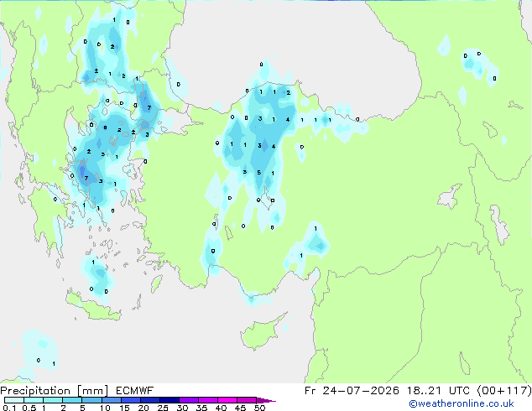Click the Cyprus island on the map

(x=261, y=332)
